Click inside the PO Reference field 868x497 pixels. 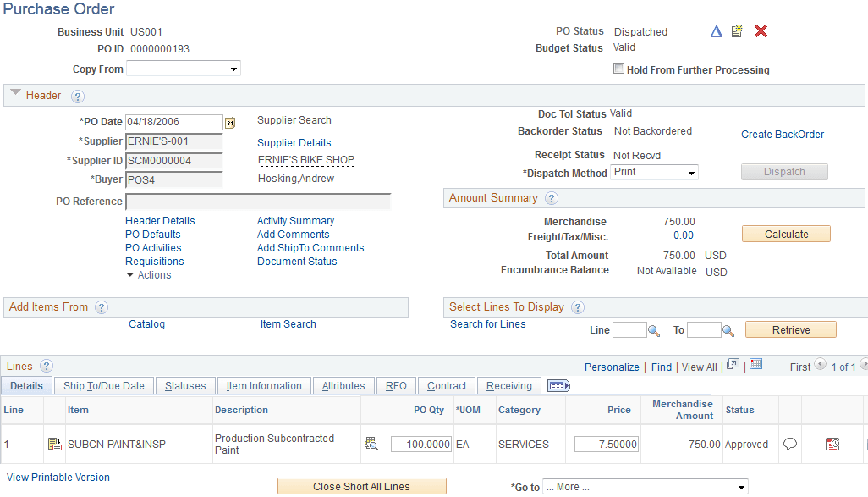[x=254, y=201]
